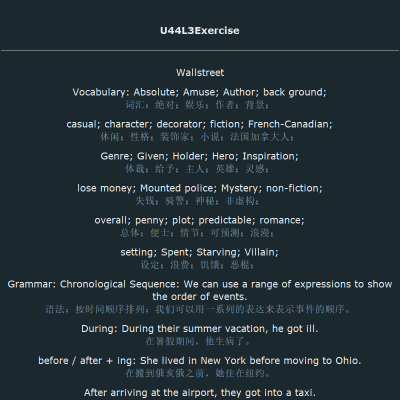Click the Grammar: Chronological Sequence sentence
Image resolution: width=400 pixels, height=400 pixels.
pos(200,290)
